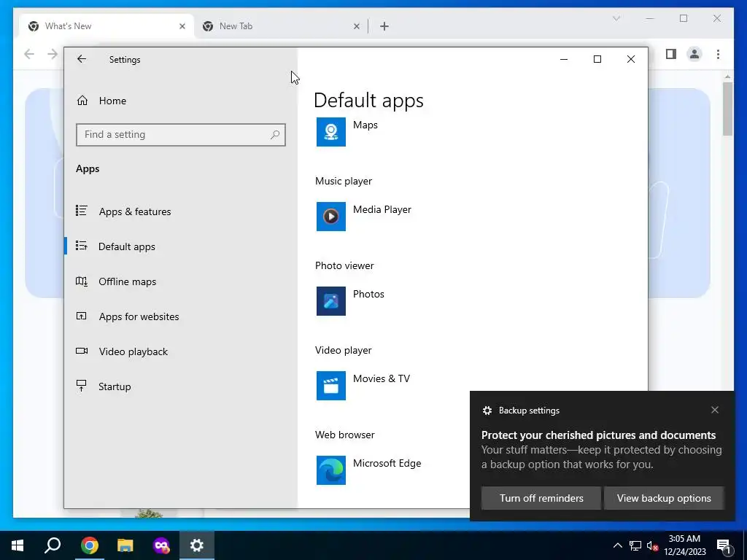
Task: Switch to the What's New tab in Chrome
Action: [107, 26]
